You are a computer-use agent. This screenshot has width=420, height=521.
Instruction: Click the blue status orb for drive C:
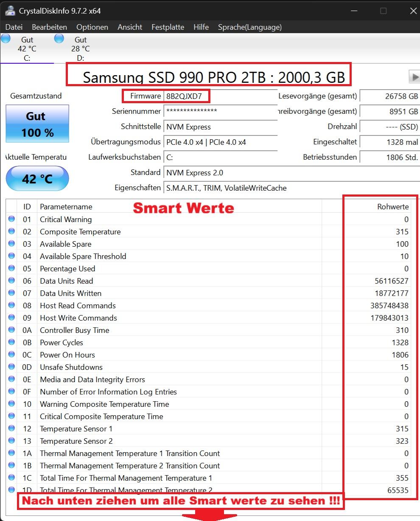(x=6, y=39)
